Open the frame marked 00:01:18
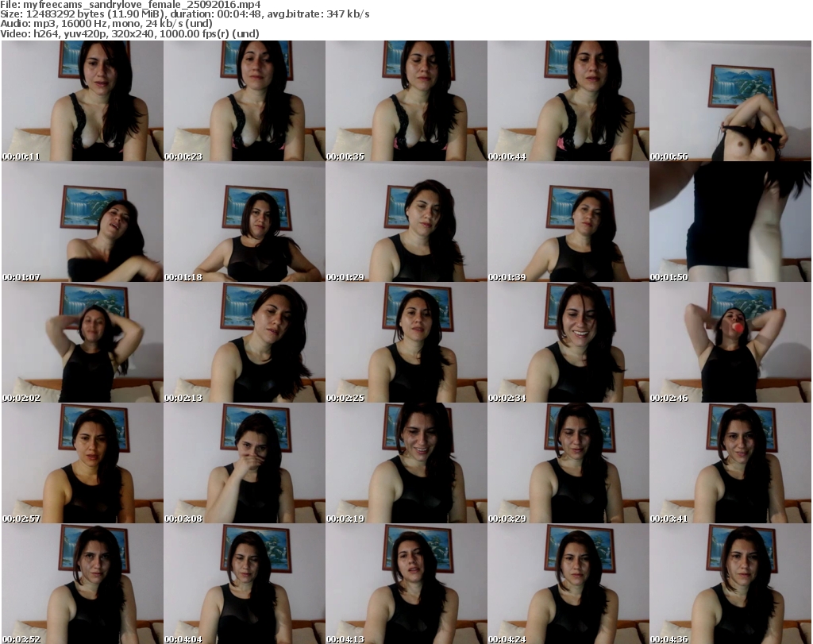 tap(244, 222)
